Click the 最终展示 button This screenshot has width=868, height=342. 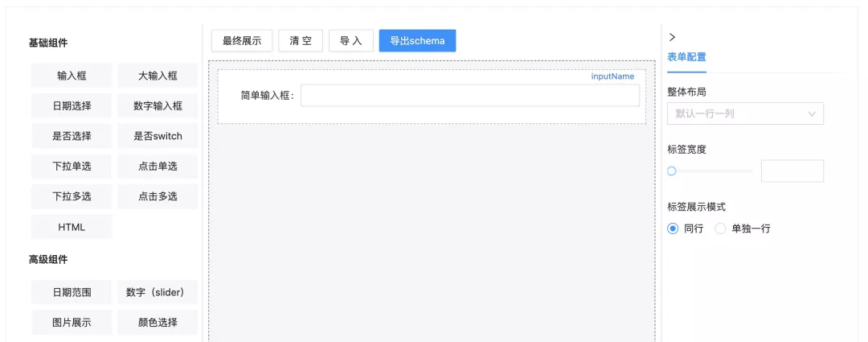tap(242, 41)
